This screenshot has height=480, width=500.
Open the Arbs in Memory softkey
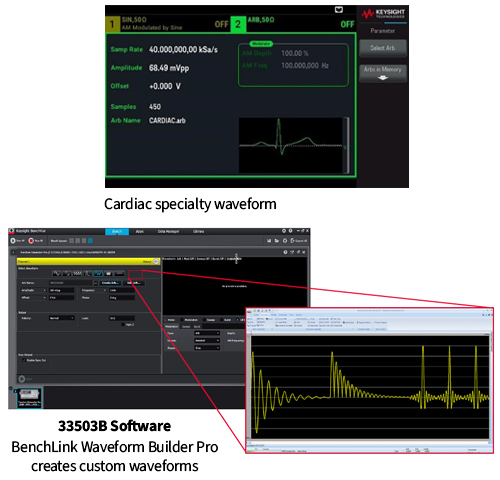(x=383, y=73)
